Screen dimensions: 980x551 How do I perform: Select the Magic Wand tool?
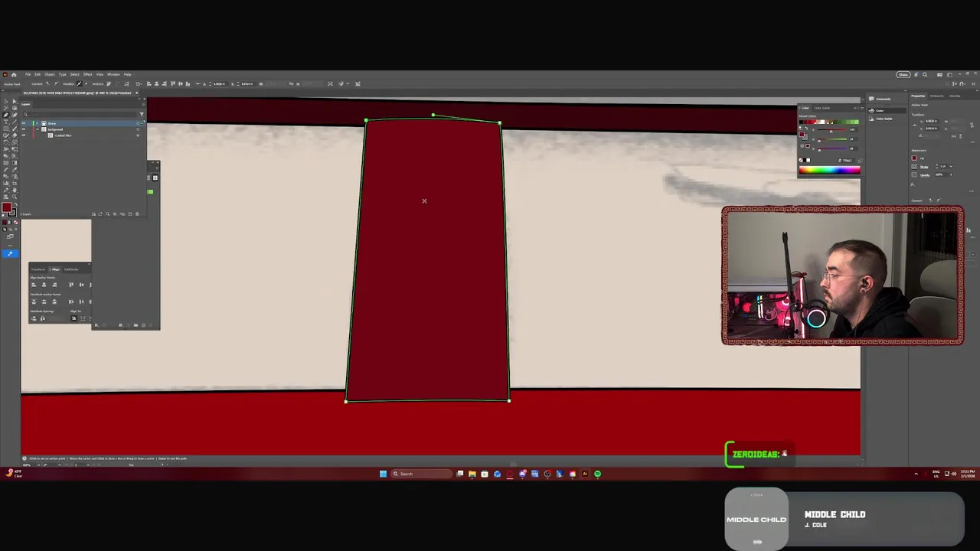pos(6,108)
